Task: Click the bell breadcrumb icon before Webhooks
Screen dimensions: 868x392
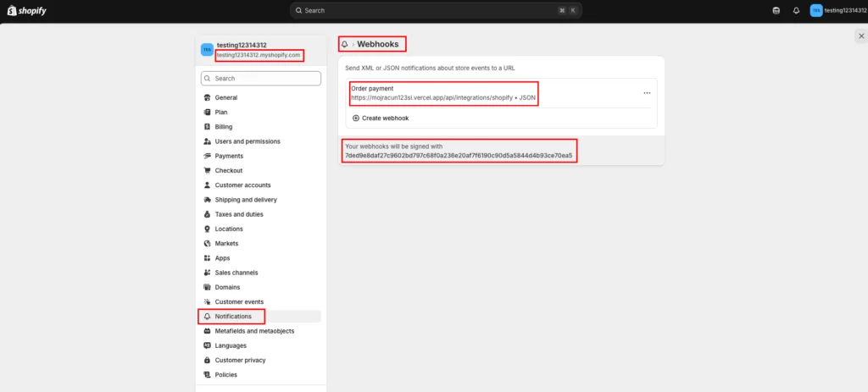Action: point(345,44)
